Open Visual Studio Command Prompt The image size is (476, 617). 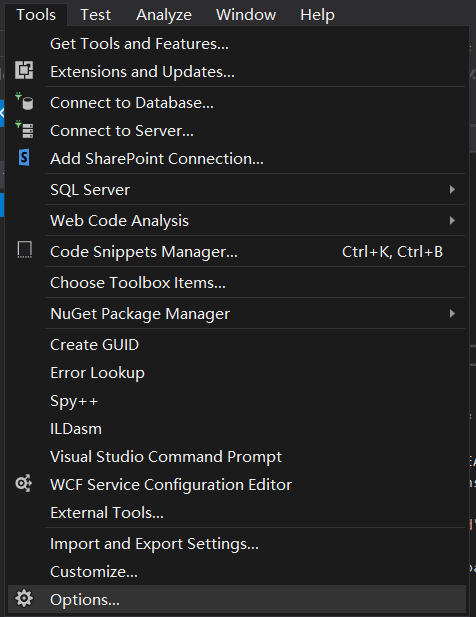click(x=237, y=456)
